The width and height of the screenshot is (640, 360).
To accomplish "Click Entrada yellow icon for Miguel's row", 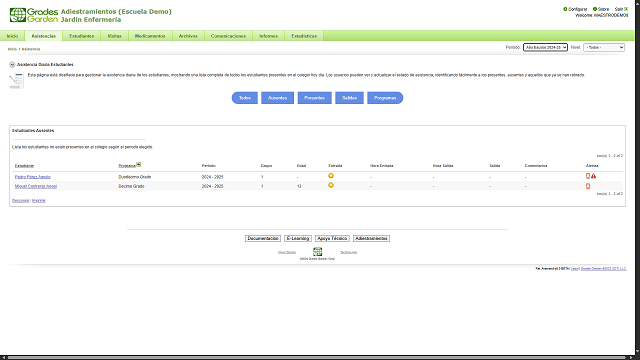I will [331, 185].
